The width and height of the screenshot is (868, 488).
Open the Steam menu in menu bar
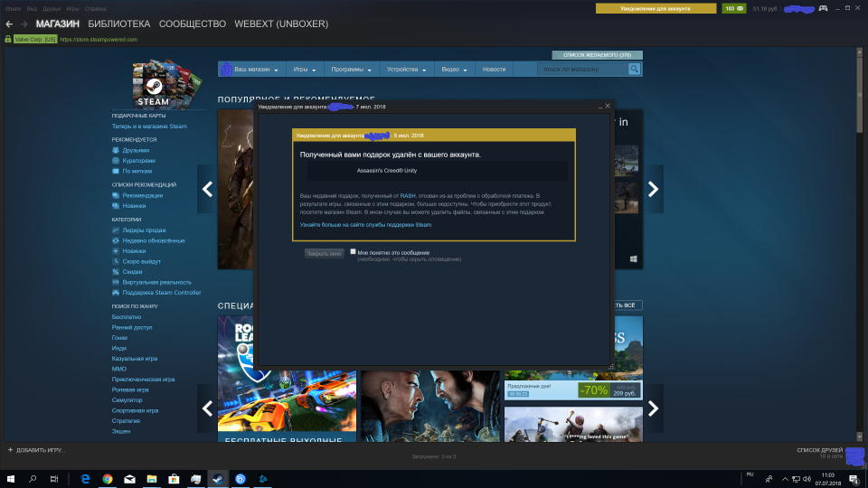pyautogui.click(x=13, y=9)
